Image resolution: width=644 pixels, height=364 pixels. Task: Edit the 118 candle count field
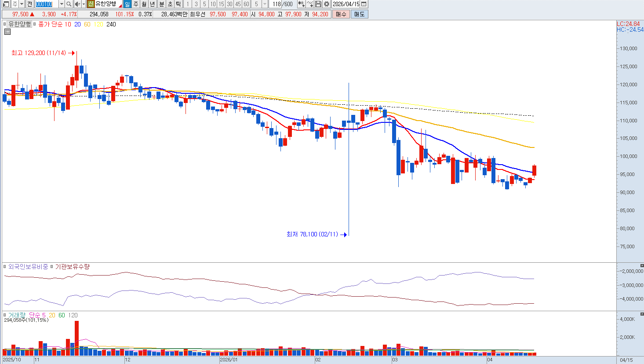click(x=276, y=4)
